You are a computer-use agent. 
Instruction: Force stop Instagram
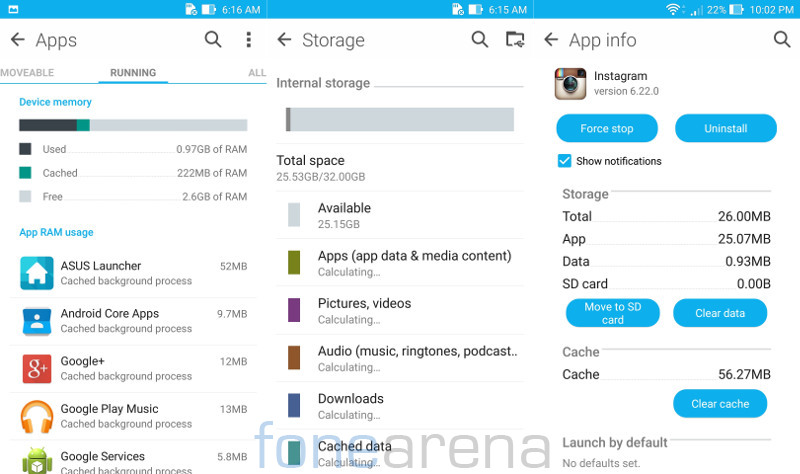click(607, 128)
